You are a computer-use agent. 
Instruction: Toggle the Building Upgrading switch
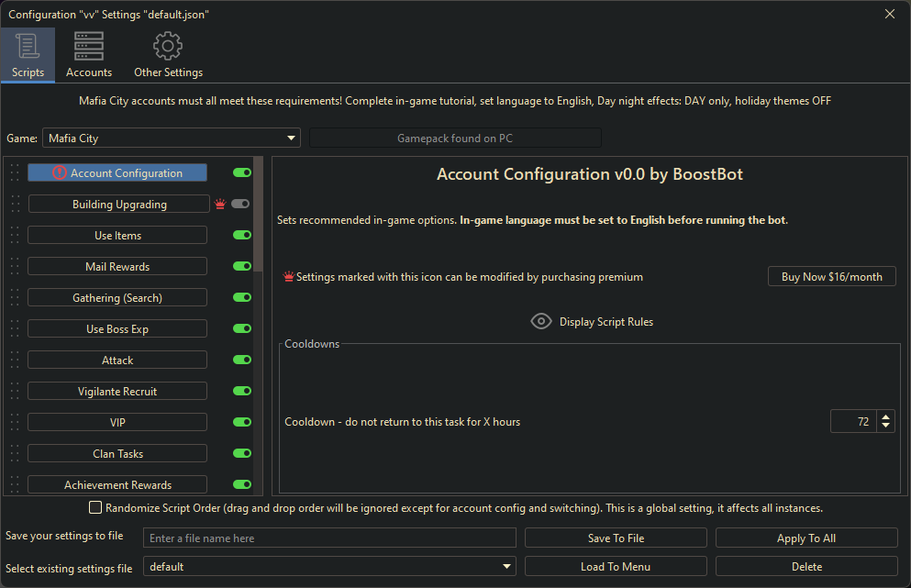[240, 205]
